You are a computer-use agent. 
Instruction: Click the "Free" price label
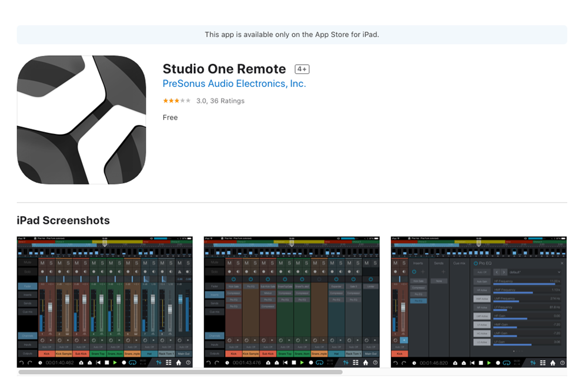[171, 117]
